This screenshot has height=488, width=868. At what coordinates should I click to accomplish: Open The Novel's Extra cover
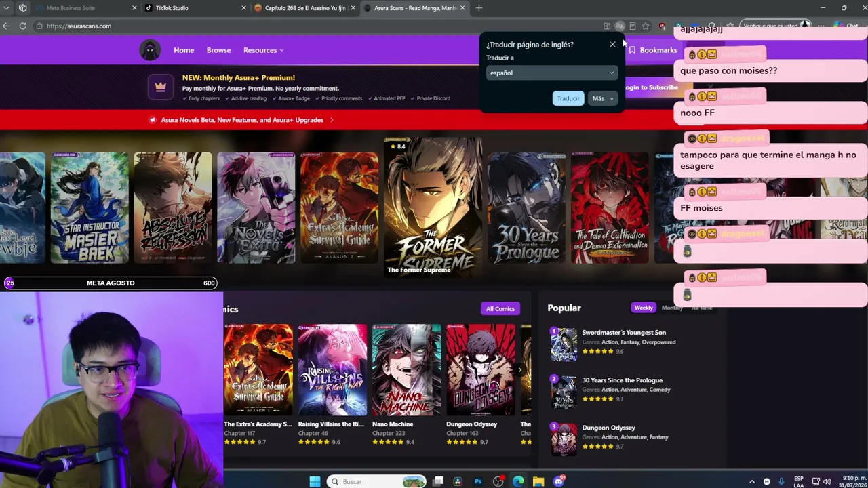[x=256, y=207]
